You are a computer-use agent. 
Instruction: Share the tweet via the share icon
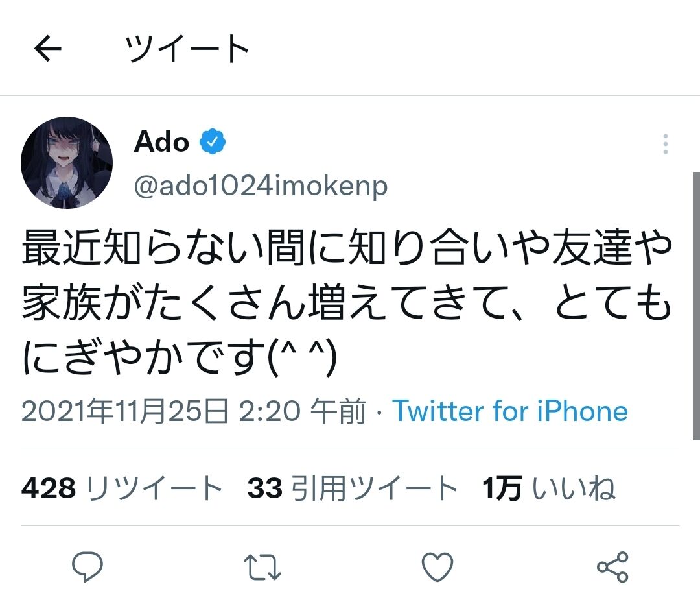[612, 567]
